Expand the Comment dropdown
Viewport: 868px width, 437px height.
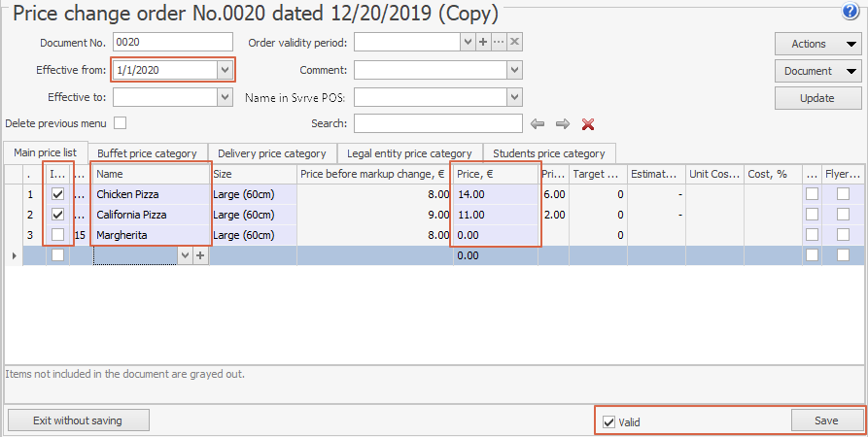(x=514, y=70)
